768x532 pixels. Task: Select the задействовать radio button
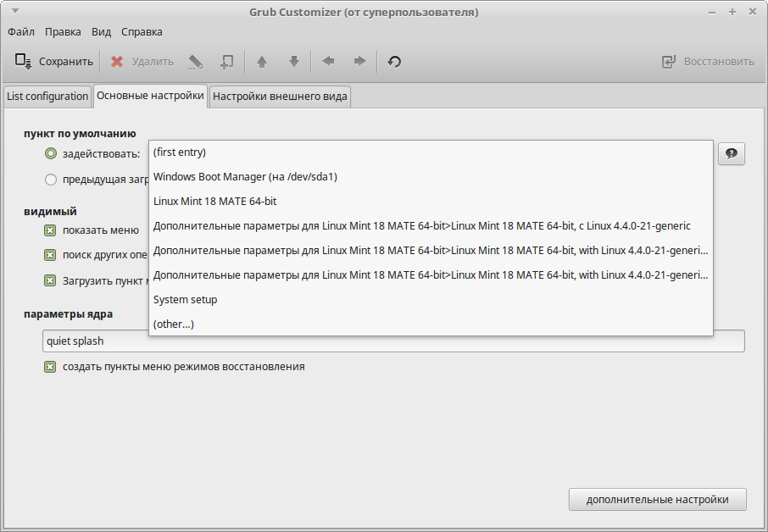tap(51, 153)
